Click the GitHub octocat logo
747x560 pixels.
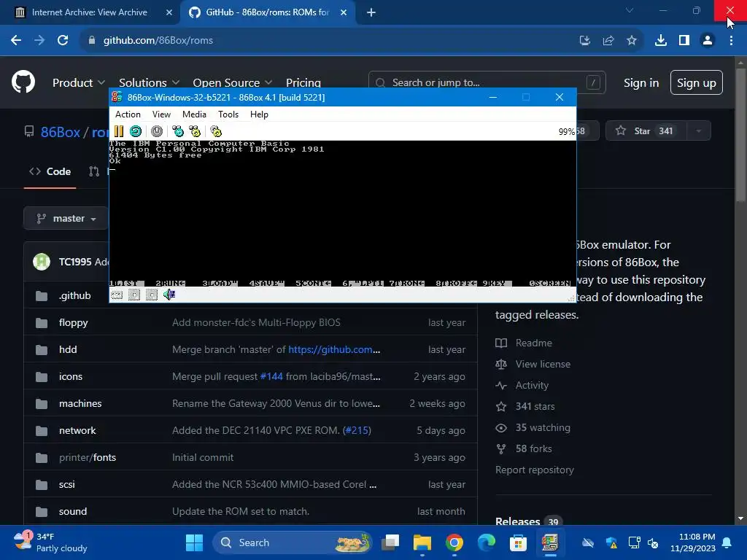pyautogui.click(x=23, y=82)
